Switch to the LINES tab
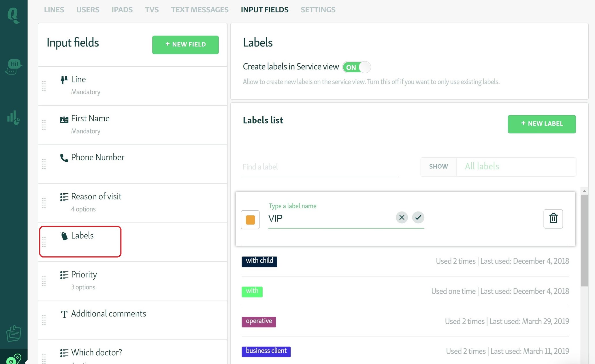This screenshot has height=364, width=595. coord(54,10)
